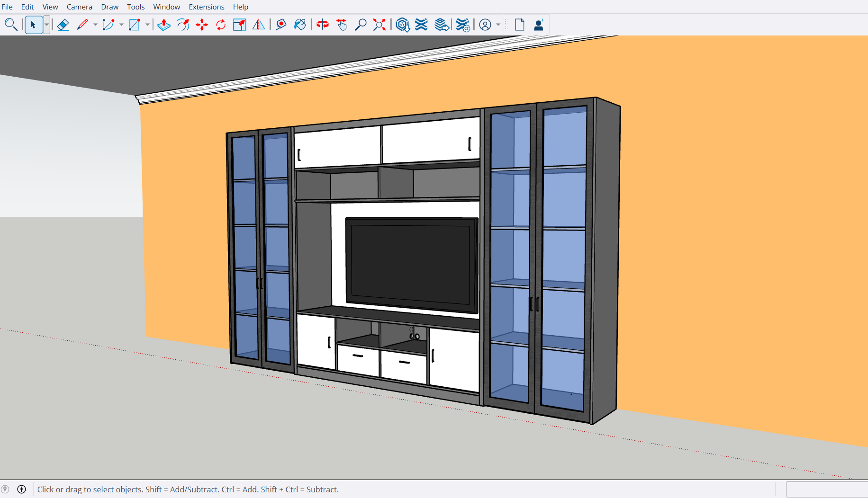Activate the Rotate tool
This screenshot has height=498, width=868.
220,25
